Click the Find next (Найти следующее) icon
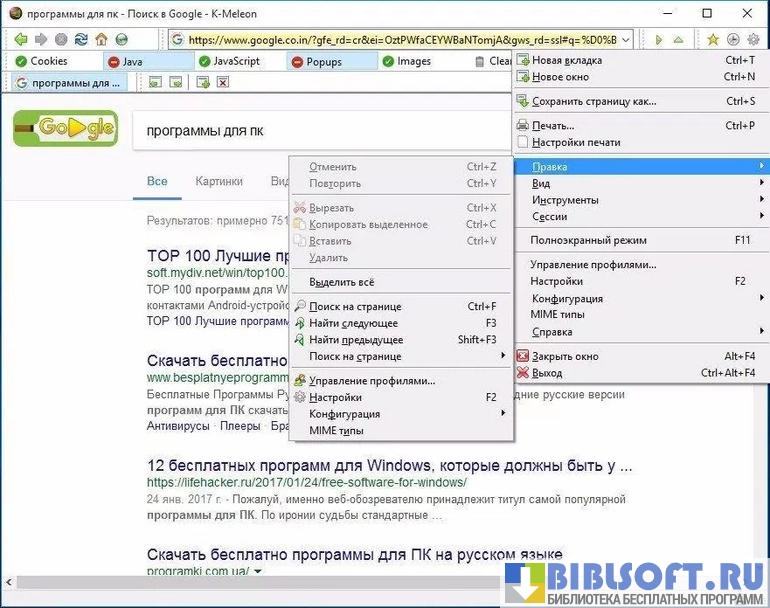The image size is (770, 608). [300, 323]
